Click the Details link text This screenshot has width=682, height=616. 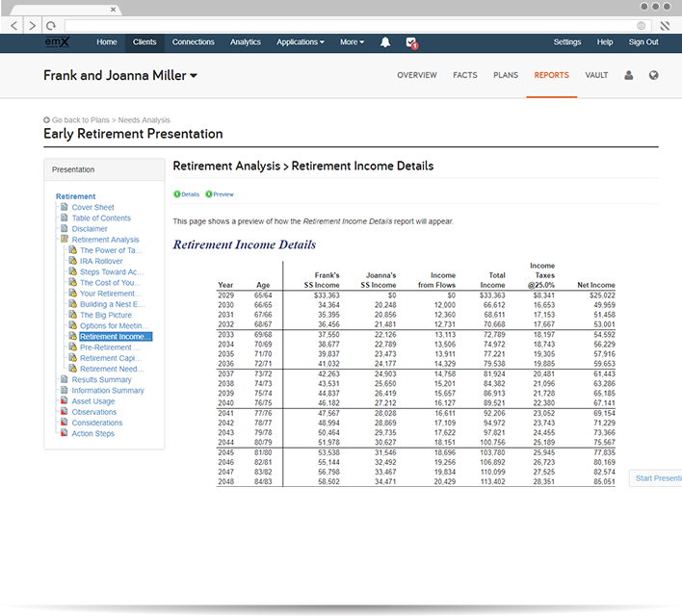coord(190,194)
